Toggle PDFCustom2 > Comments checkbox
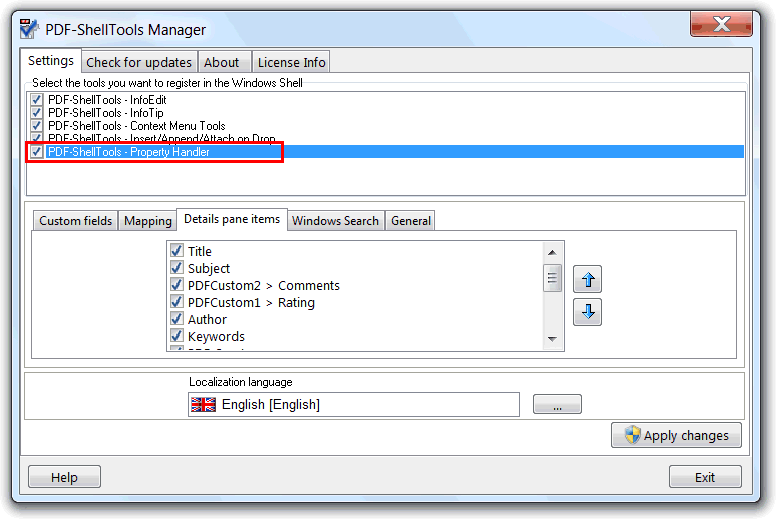 point(177,284)
